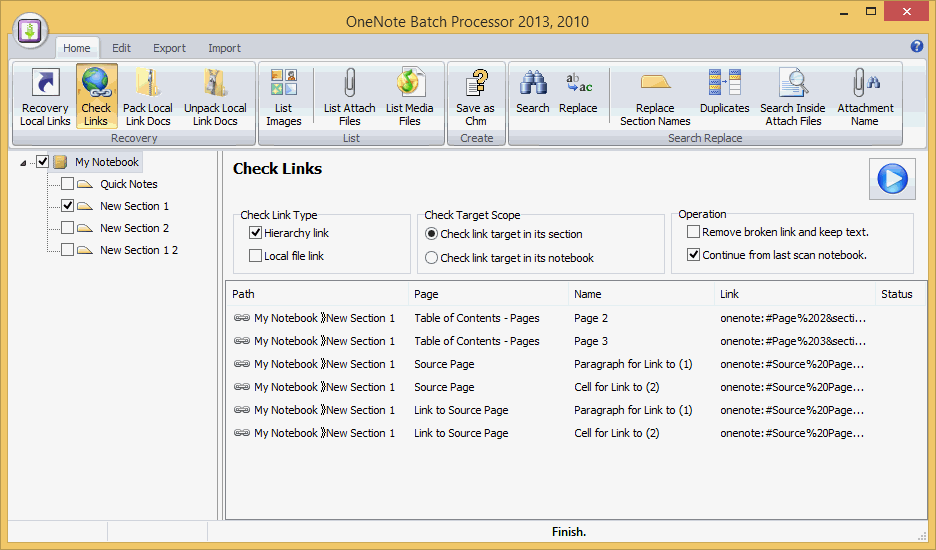Click 'Paragraph for Link to (1)' in Source Page row
The width and height of the screenshot is (936, 550).
[x=633, y=364]
